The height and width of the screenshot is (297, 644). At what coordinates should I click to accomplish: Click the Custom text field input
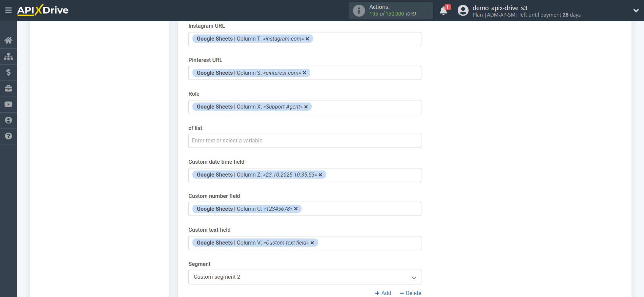click(x=305, y=243)
